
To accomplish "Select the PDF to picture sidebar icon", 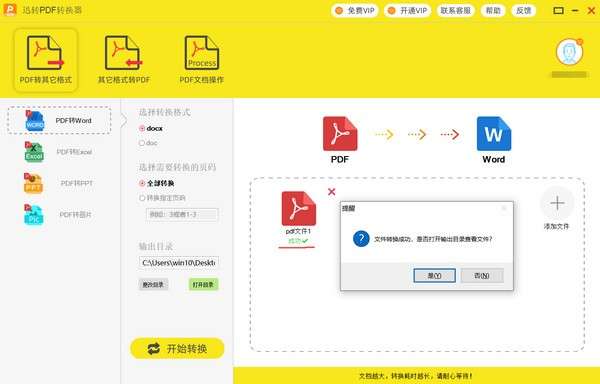I will click(x=33, y=215).
